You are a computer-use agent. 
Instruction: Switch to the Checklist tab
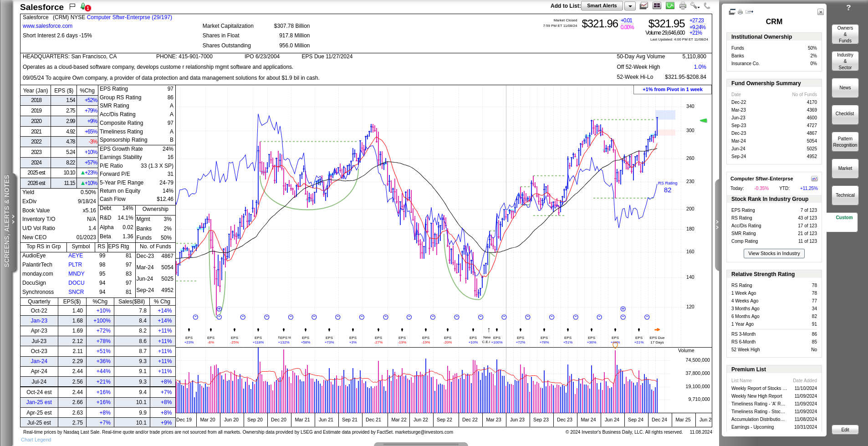pyautogui.click(x=845, y=114)
